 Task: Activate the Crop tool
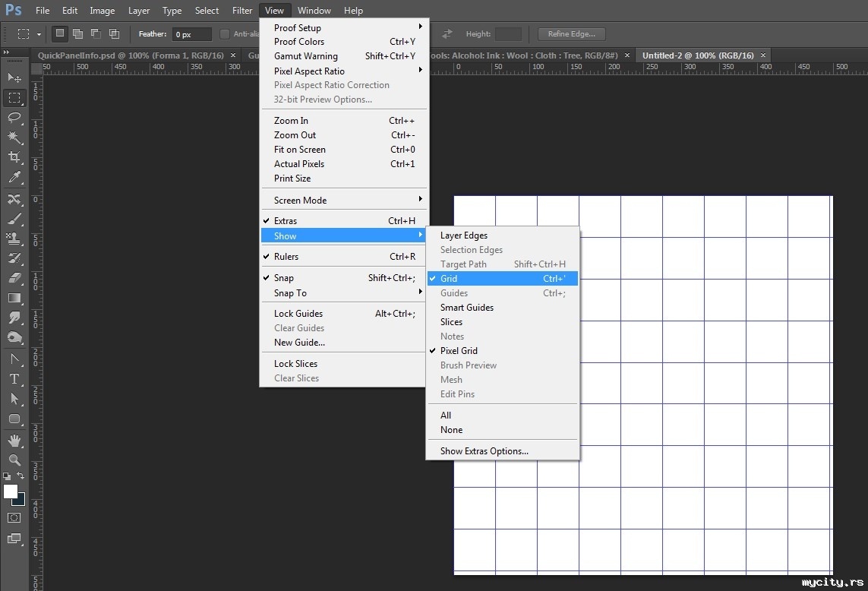pos(14,157)
